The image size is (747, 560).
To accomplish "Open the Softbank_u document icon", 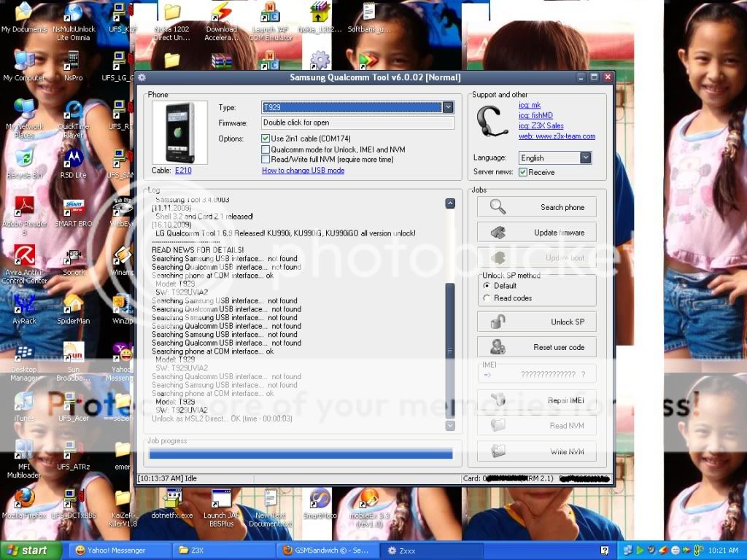I will click(x=369, y=18).
